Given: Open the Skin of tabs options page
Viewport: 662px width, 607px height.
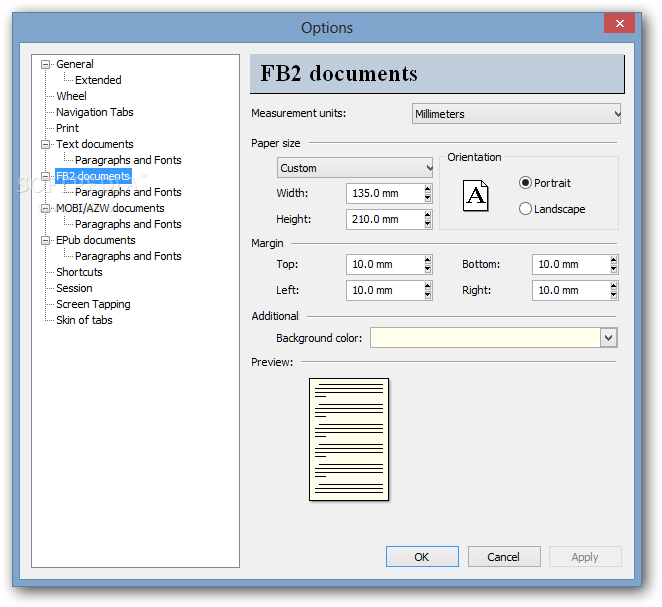Looking at the screenshot, I should tap(84, 320).
